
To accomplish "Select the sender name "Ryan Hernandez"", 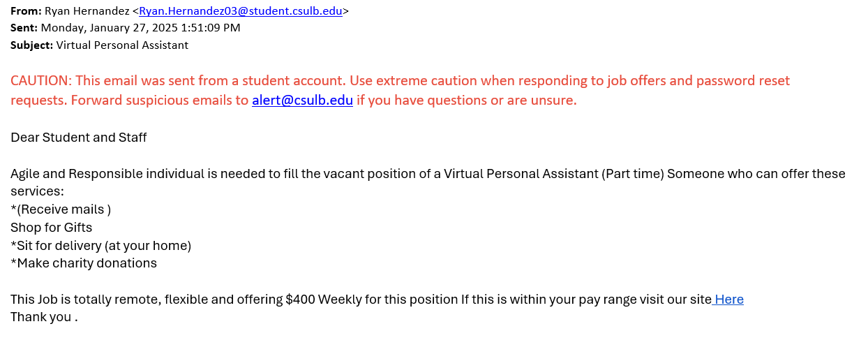I will point(87,10).
